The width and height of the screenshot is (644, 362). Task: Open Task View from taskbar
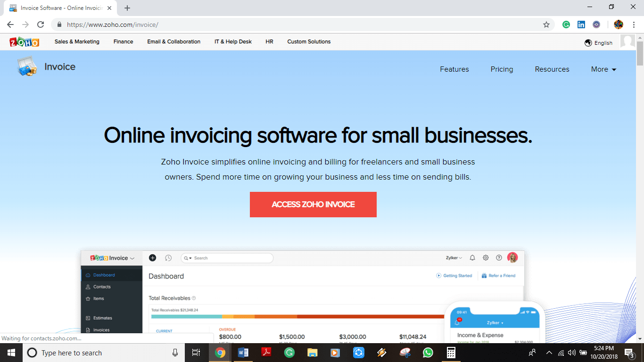coord(196,353)
